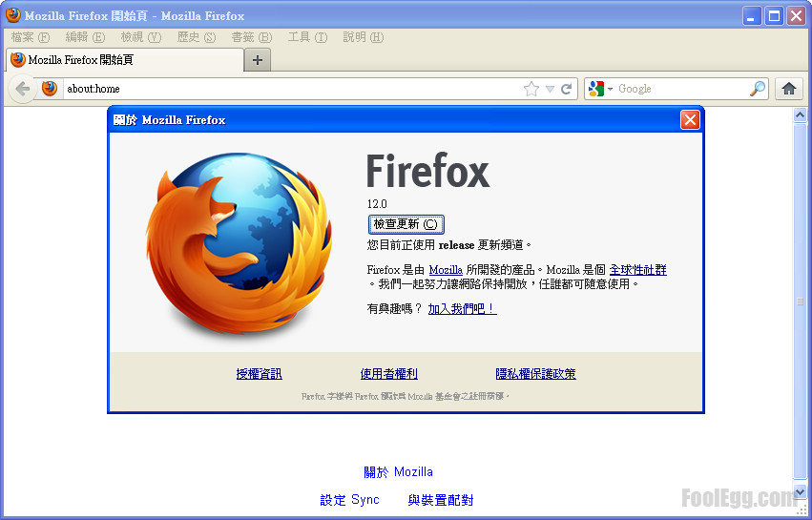This screenshot has height=520, width=812.
Task: Click the Home icon in toolbar
Action: 788,89
